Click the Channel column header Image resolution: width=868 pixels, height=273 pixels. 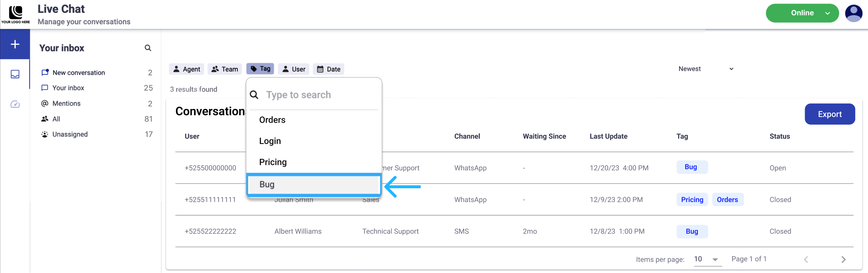[x=467, y=136]
